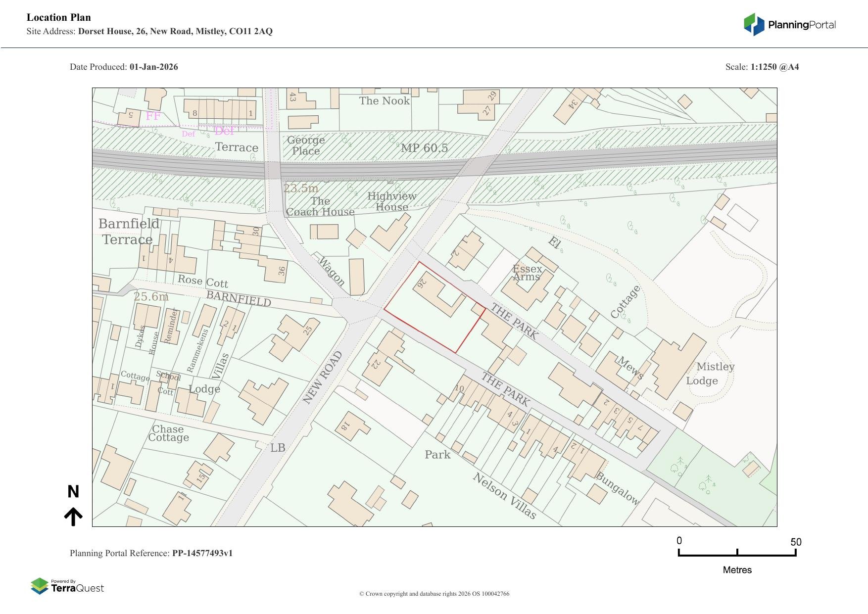This screenshot has width=868, height=614.
Task: Click the Highview House label
Action: click(x=392, y=201)
